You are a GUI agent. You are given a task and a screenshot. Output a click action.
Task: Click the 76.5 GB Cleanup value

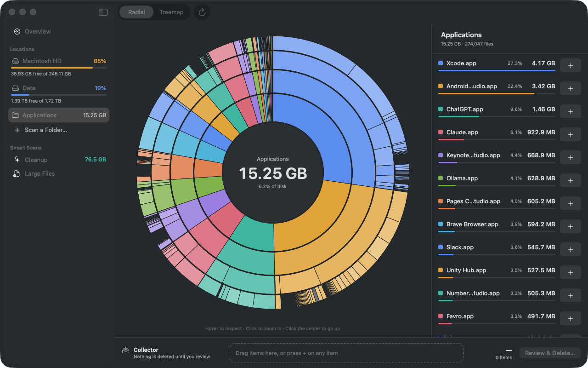tap(96, 160)
